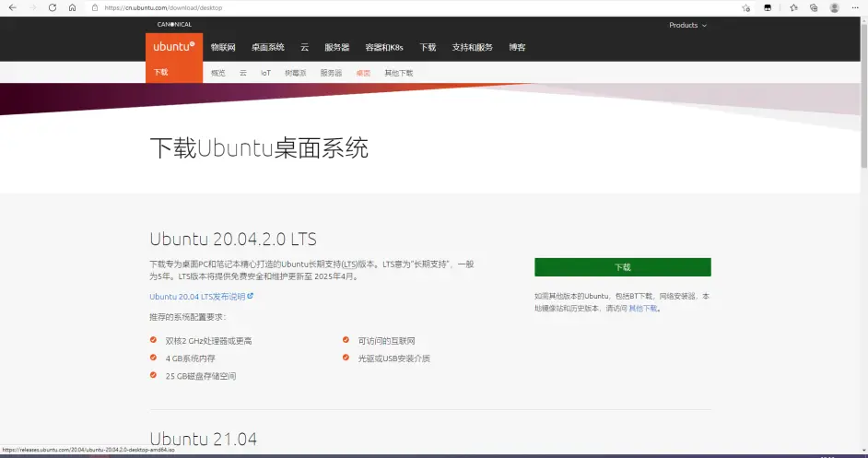
Task: Click the browser back arrow
Action: tap(12, 7)
